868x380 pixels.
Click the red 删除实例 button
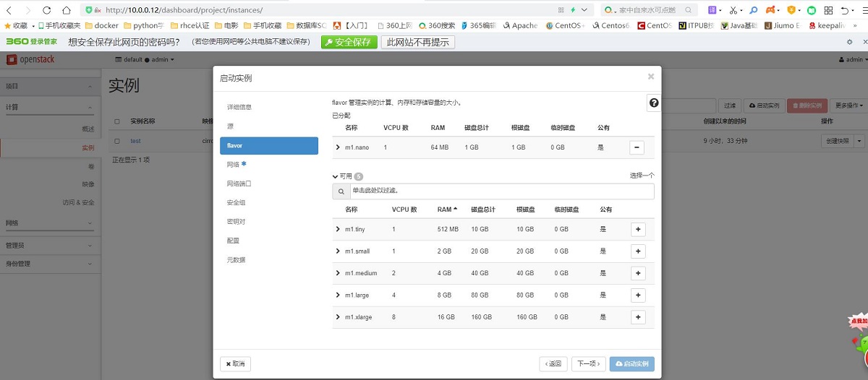(x=807, y=105)
